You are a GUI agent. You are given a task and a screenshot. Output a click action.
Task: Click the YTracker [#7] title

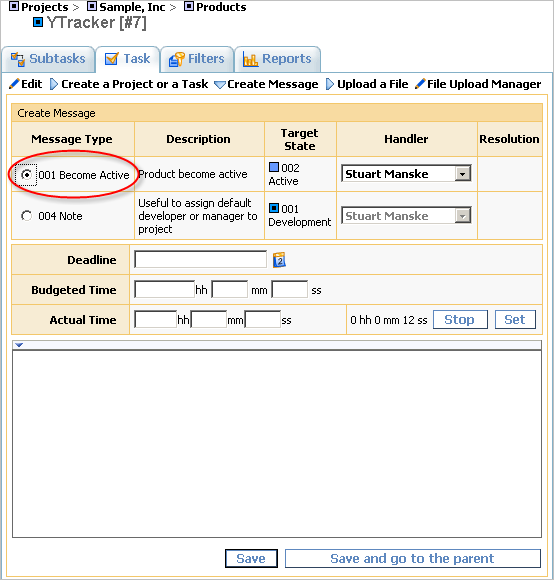click(x=97, y=23)
